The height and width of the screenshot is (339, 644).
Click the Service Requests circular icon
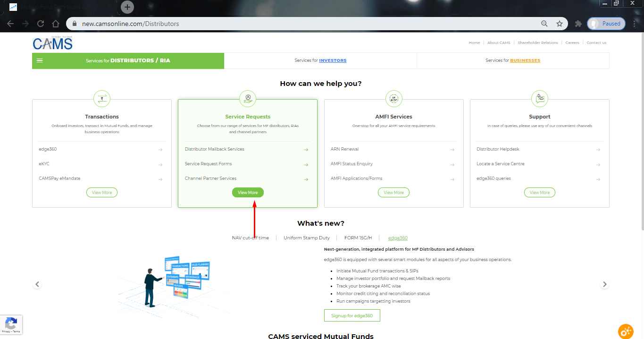coord(248,99)
